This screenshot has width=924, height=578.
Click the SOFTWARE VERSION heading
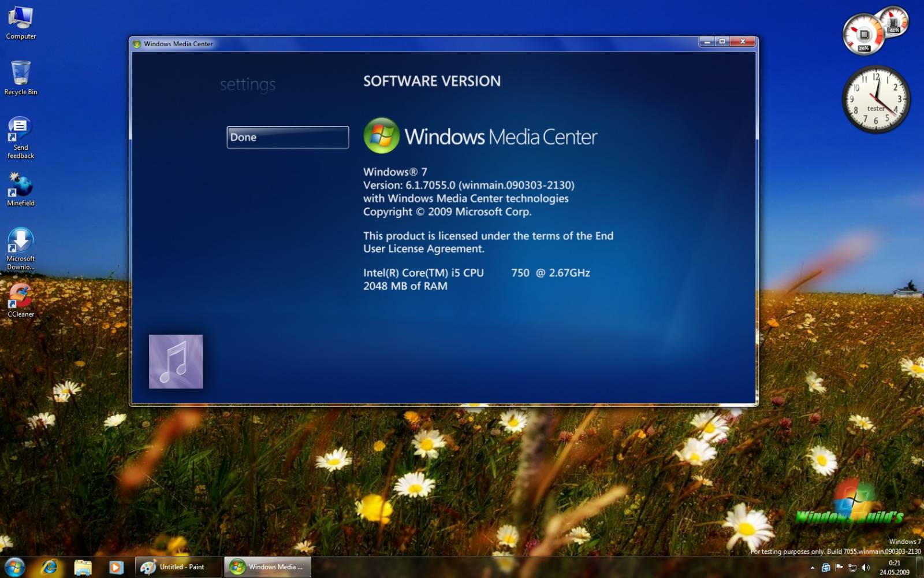432,81
